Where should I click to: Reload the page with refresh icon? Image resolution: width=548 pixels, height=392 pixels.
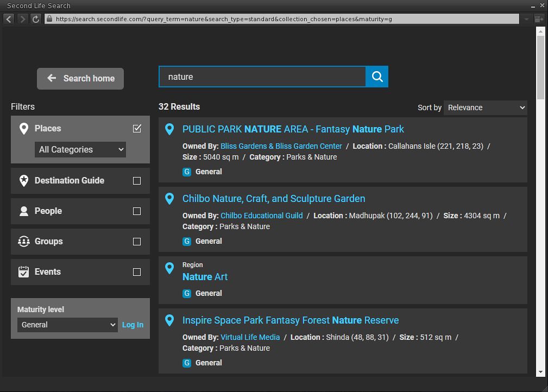36,19
